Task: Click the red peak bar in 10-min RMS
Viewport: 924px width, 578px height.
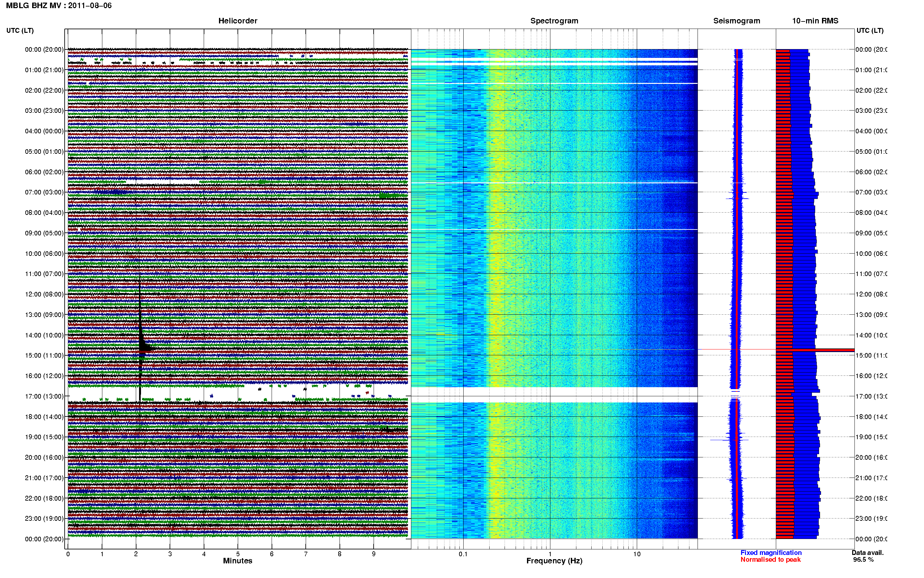Action: 815,350
